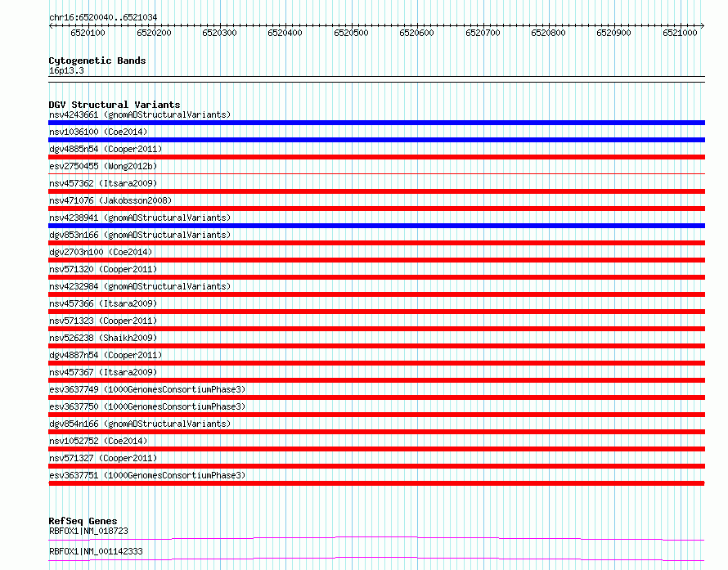Open nsv526238 (Shaikh2009) label
This screenshot has width=728, height=570.
tap(103, 338)
